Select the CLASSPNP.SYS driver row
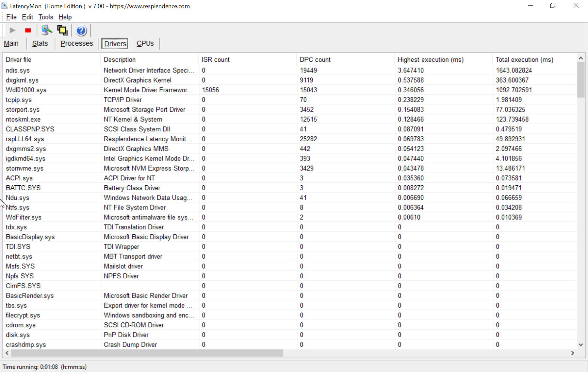Screen dimensions: 588x372 point(290,129)
